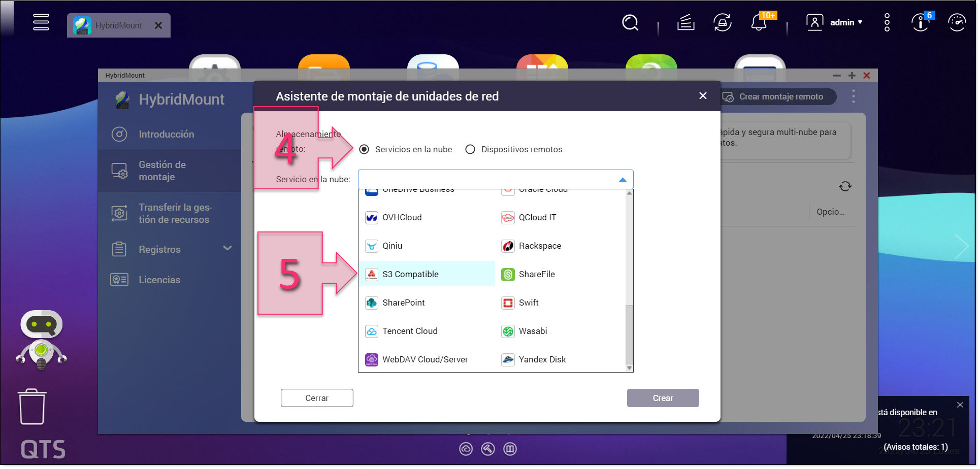980x469 pixels.
Task: Select Dispositivos remotos option
Action: (470, 149)
